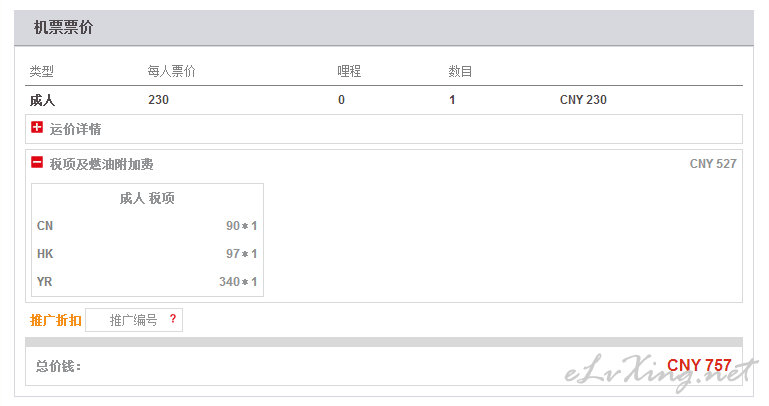Select the YR fuel surcharge row
The width and height of the screenshot is (769, 406).
[147, 282]
